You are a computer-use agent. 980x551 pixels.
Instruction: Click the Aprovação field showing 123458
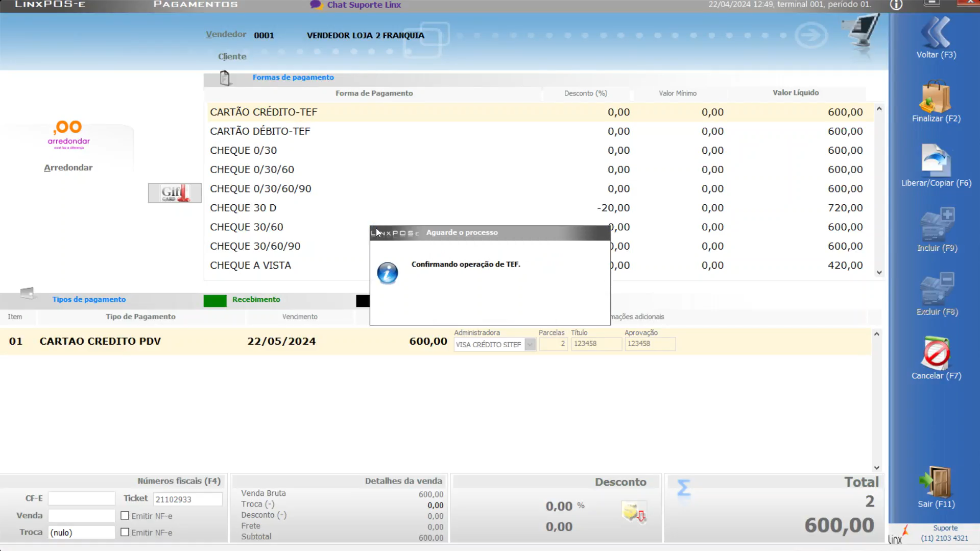click(x=650, y=344)
